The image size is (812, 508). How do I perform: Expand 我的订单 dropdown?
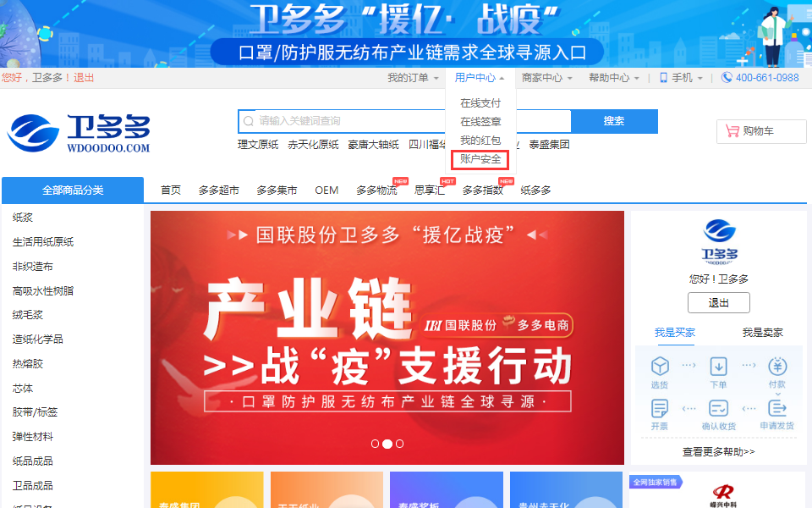(x=414, y=78)
